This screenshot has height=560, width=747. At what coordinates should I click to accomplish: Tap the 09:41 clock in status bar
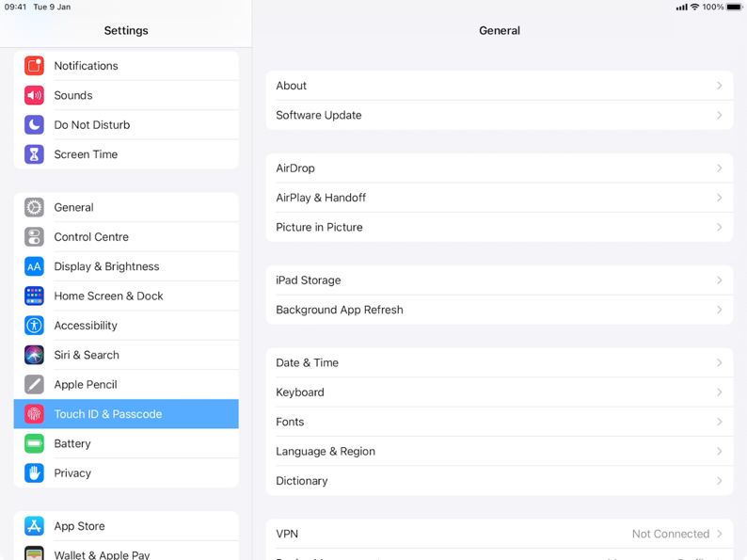click(15, 7)
